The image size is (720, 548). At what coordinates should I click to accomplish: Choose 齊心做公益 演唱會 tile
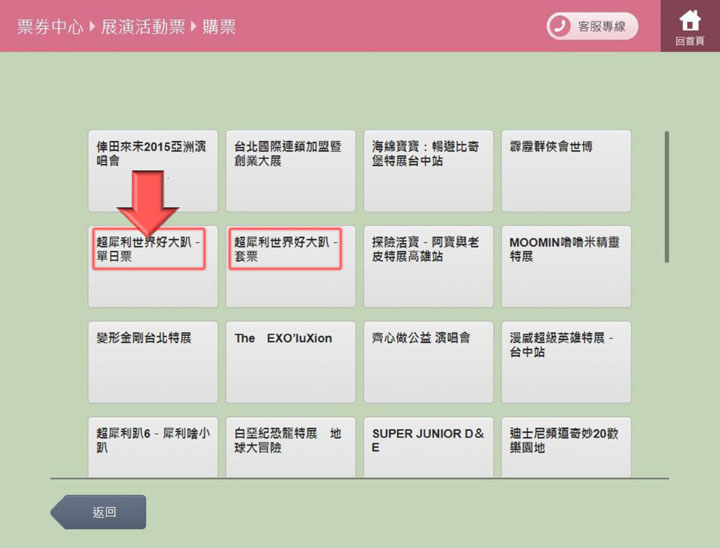coord(428,362)
